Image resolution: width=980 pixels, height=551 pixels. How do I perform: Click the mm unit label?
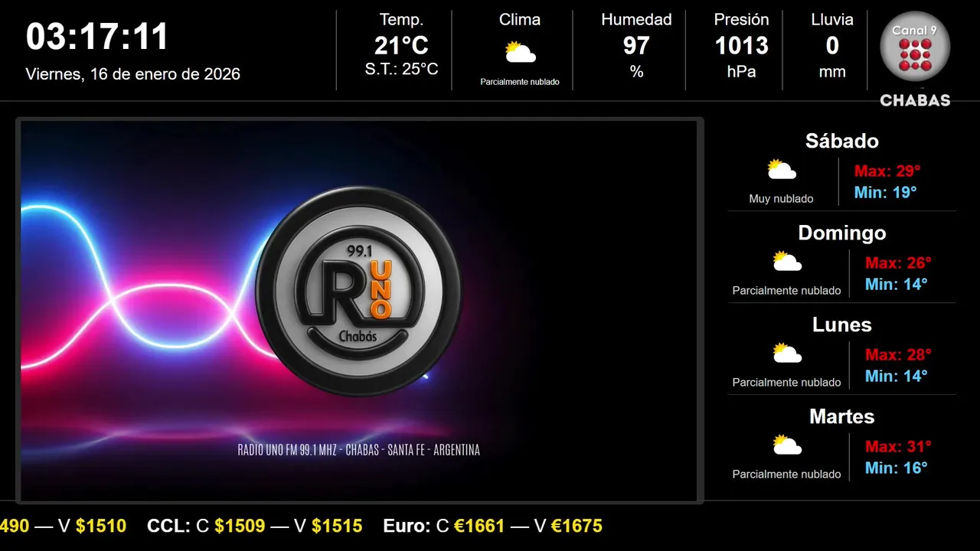coord(832,72)
